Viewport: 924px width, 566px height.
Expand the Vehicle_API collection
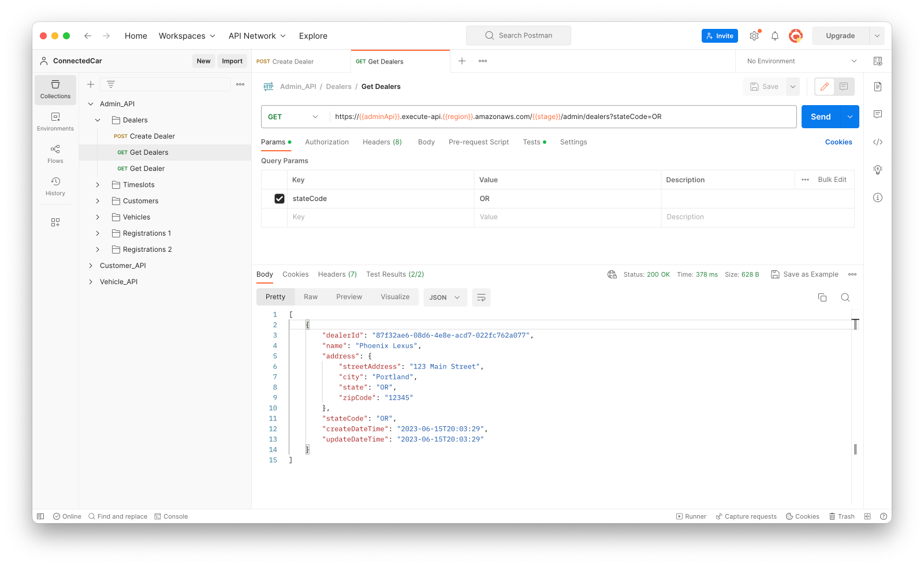point(91,282)
